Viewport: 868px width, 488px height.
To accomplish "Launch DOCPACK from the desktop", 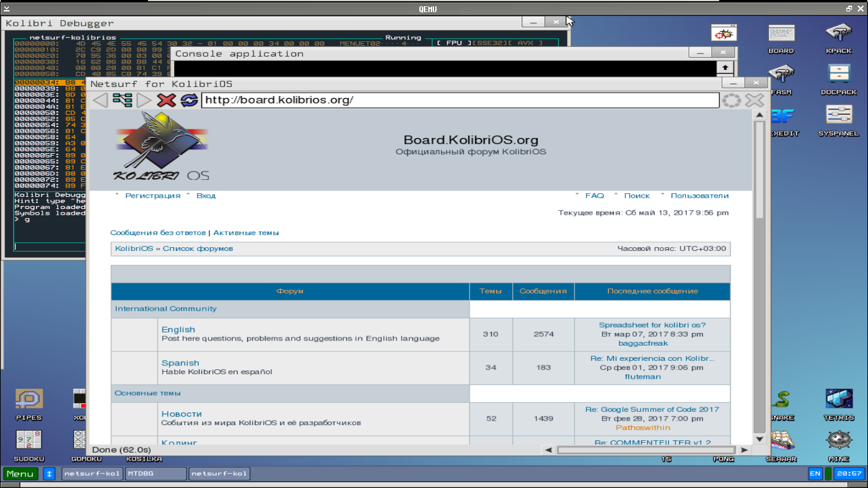I will [x=839, y=76].
